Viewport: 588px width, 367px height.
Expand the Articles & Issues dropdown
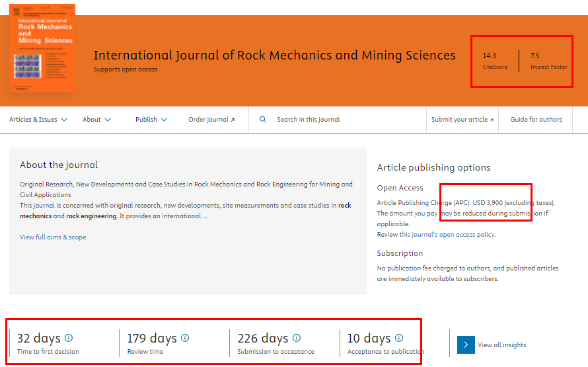38,120
